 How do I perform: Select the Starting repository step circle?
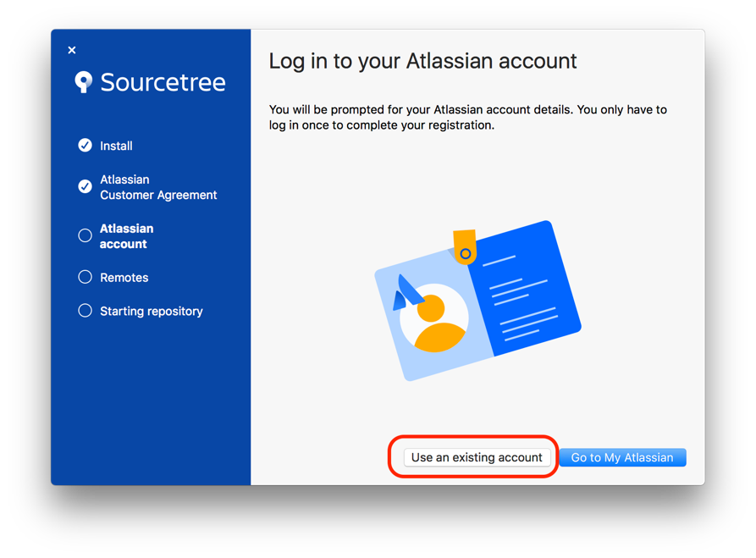click(x=85, y=311)
